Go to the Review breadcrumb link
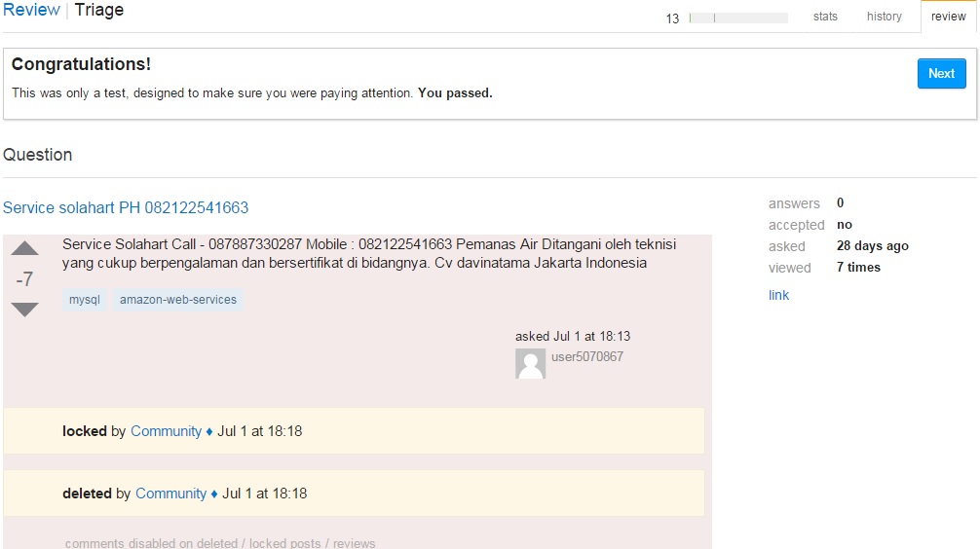Screen dimensions: 980x549 click(x=31, y=11)
